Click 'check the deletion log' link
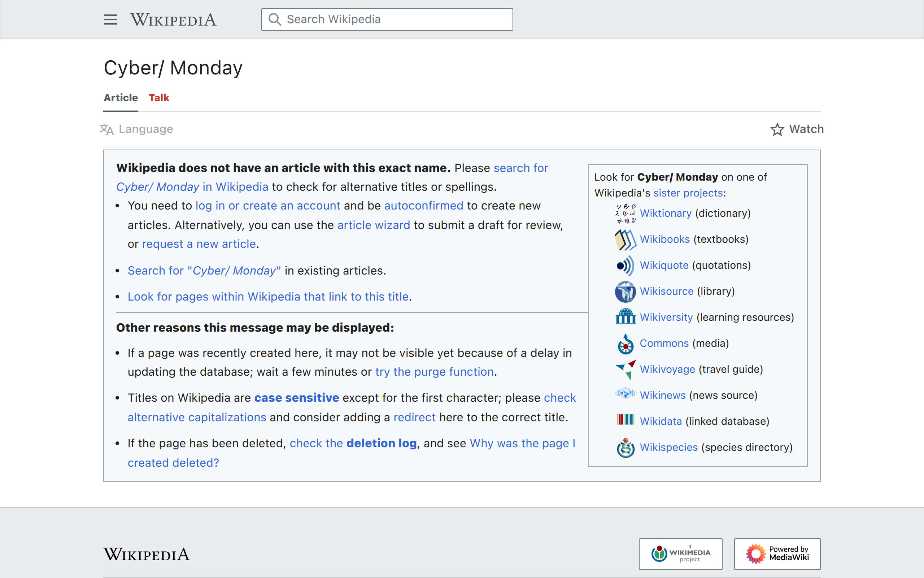The image size is (924, 578). [x=353, y=444]
